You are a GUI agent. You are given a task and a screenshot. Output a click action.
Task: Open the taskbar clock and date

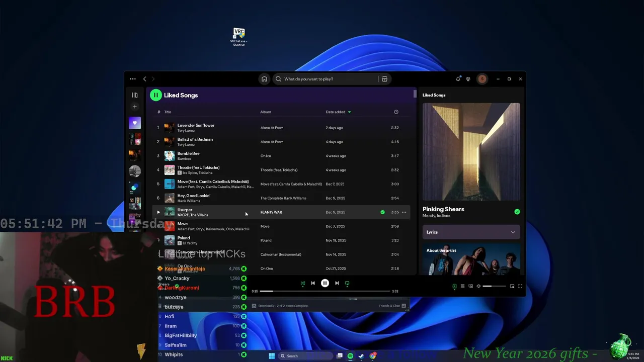pos(633,356)
